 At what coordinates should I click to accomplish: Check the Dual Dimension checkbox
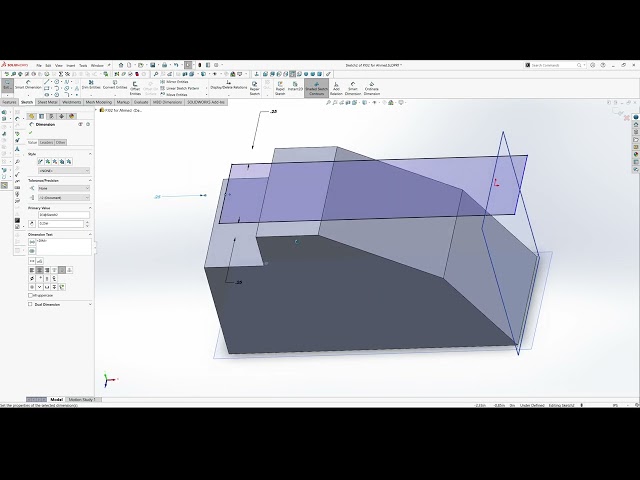pyautogui.click(x=30, y=304)
